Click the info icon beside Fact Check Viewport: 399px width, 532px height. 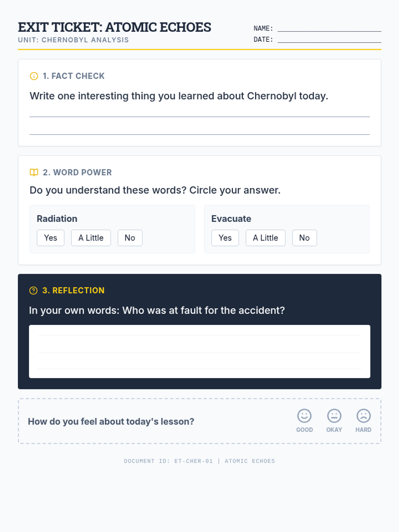coord(34,76)
